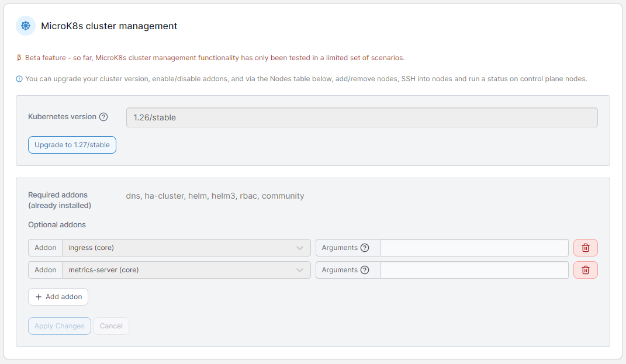The width and height of the screenshot is (626, 364).
Task: Focus the Arguments field for metrics-server
Action: (x=474, y=270)
